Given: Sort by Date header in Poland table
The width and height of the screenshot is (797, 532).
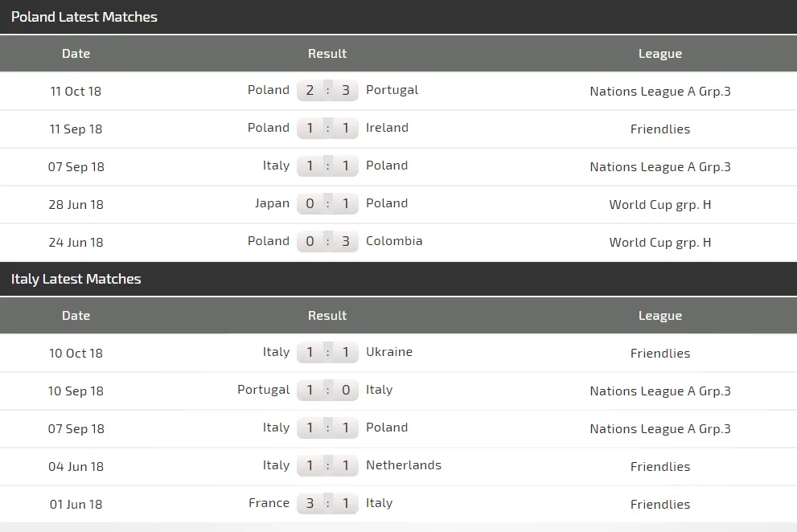Looking at the screenshot, I should 76,54.
